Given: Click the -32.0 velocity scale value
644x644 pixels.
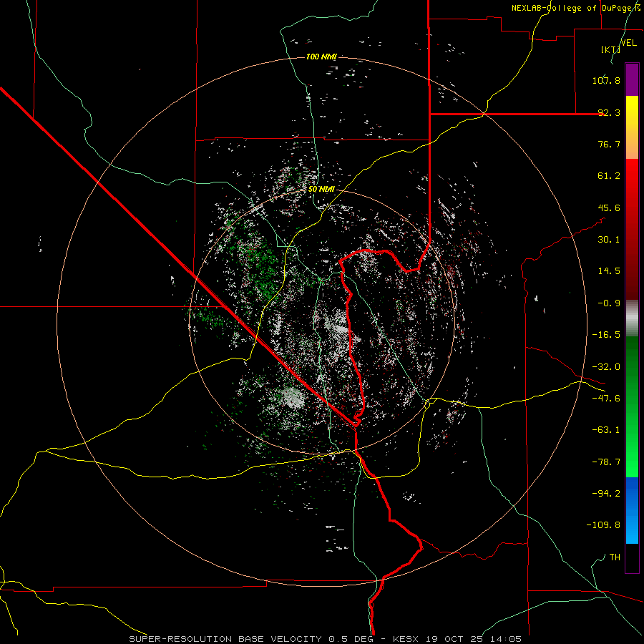Looking at the screenshot, I should [x=606, y=367].
